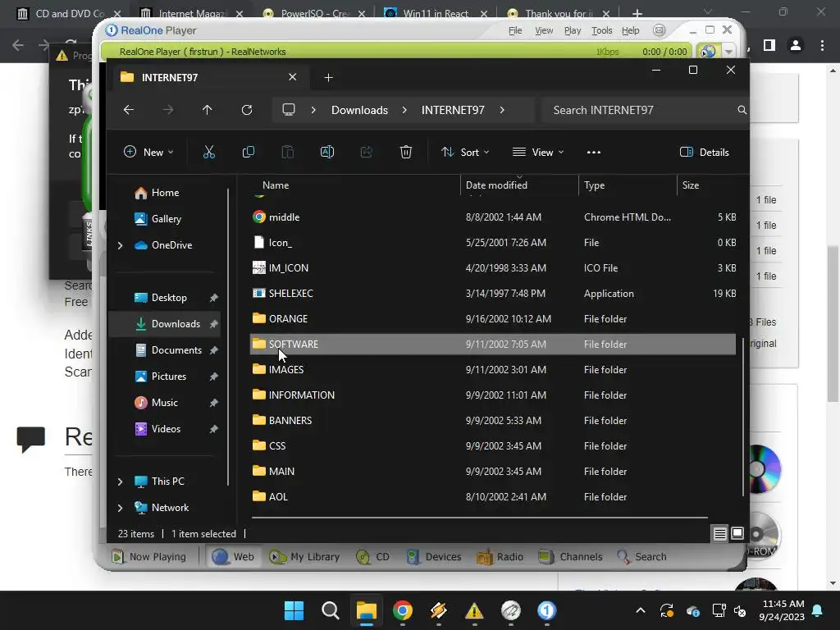
Task: Open the Sort dropdown menu
Action: [465, 152]
